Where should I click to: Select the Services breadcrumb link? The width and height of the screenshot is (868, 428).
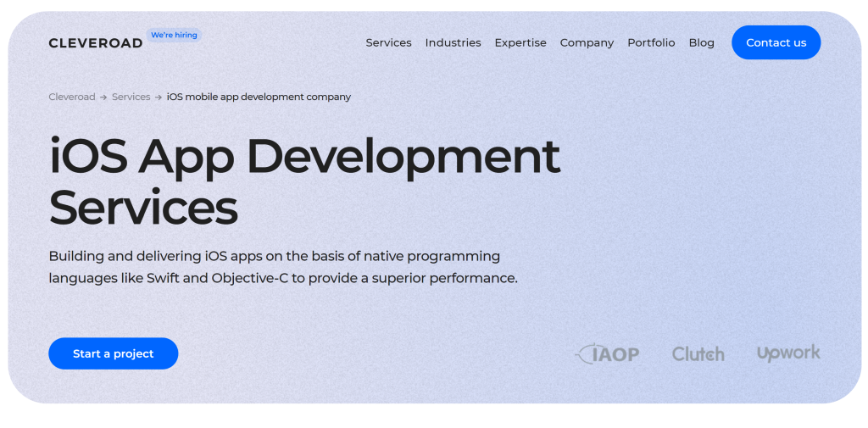click(131, 97)
